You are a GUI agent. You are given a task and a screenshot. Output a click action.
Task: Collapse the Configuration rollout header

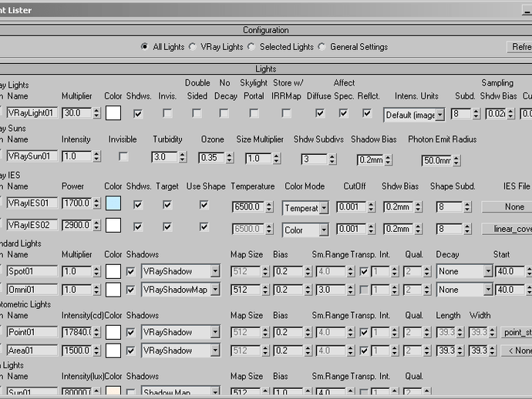266,30
